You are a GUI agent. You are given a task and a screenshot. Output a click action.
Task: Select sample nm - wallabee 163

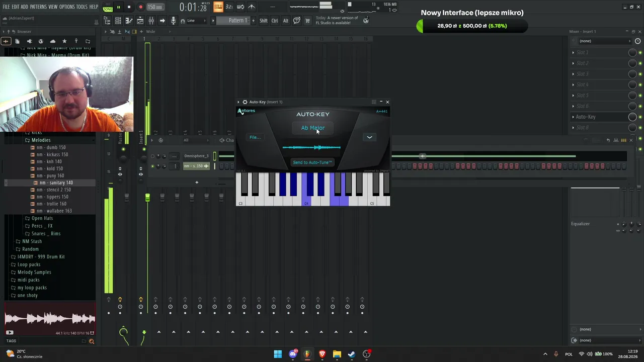tap(54, 211)
